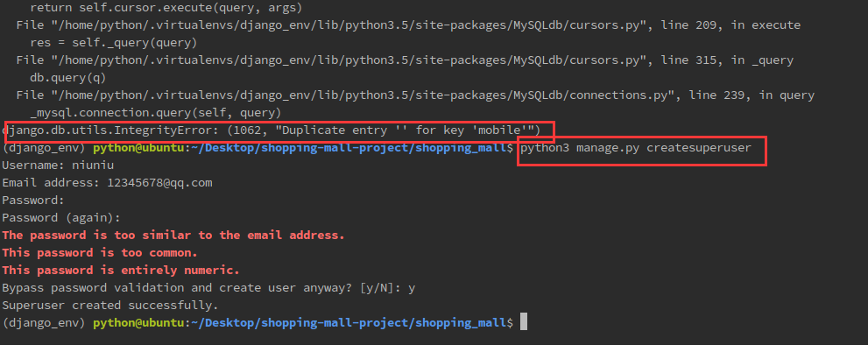Click the final 'python@ubuntu' prompt at bottom

(x=138, y=323)
